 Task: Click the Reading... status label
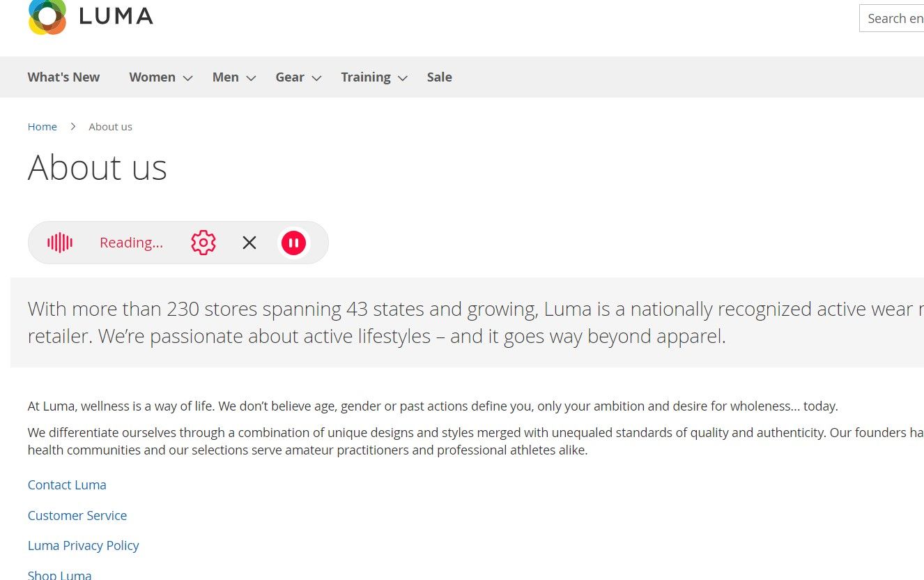pos(131,243)
